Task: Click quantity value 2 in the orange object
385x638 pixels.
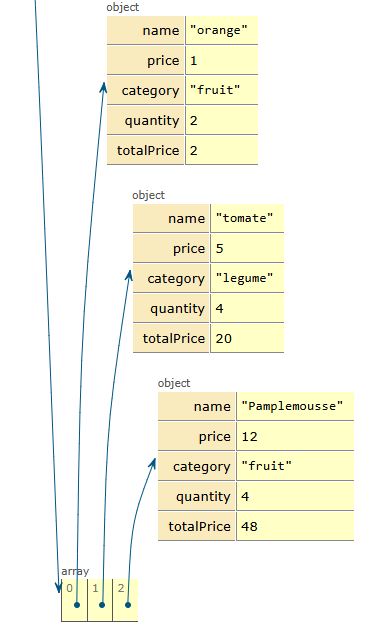Action: (x=222, y=120)
